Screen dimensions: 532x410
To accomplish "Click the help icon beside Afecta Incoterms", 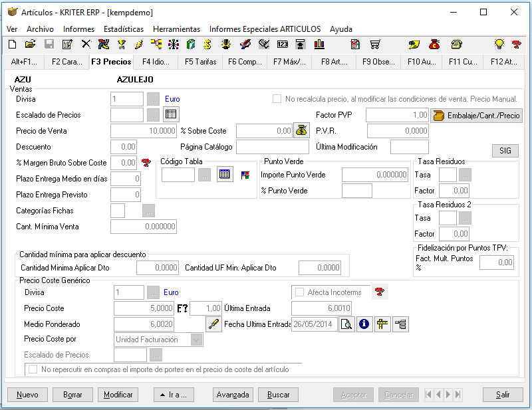I will [x=380, y=292].
